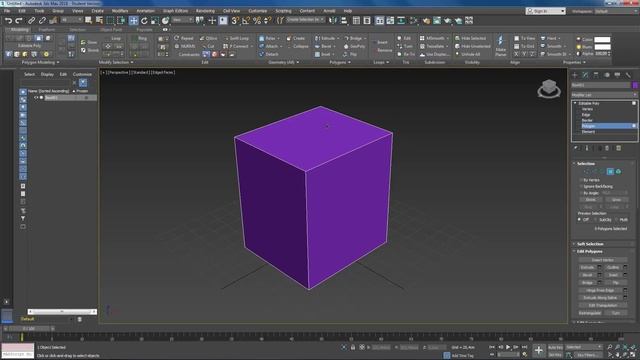The width and height of the screenshot is (640, 360).
Task: Open the File menu
Action: click(7, 11)
